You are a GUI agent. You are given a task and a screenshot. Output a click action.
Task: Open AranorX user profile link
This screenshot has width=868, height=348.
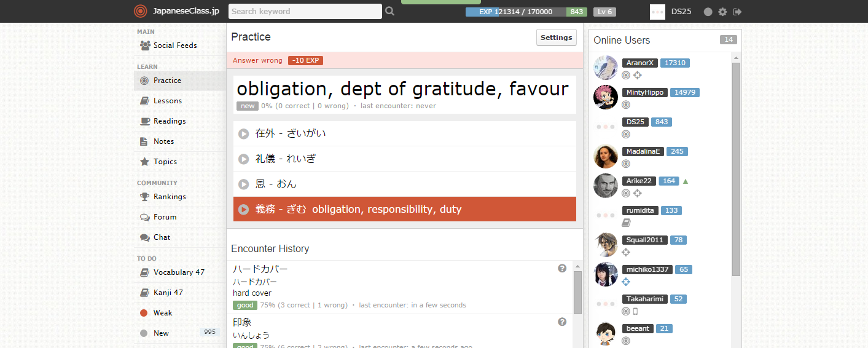coord(639,63)
